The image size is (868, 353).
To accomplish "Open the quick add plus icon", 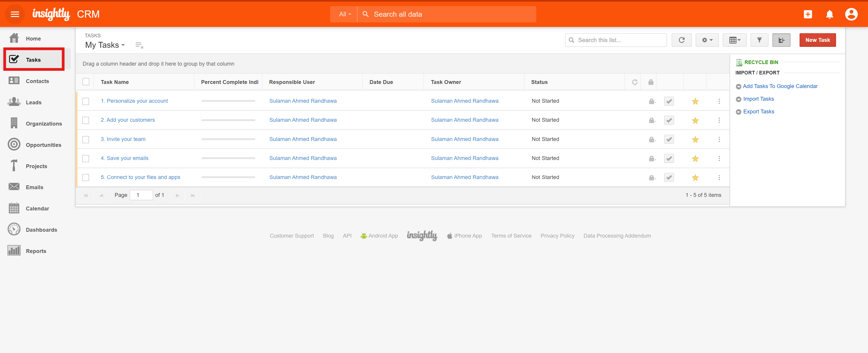I will pos(808,14).
